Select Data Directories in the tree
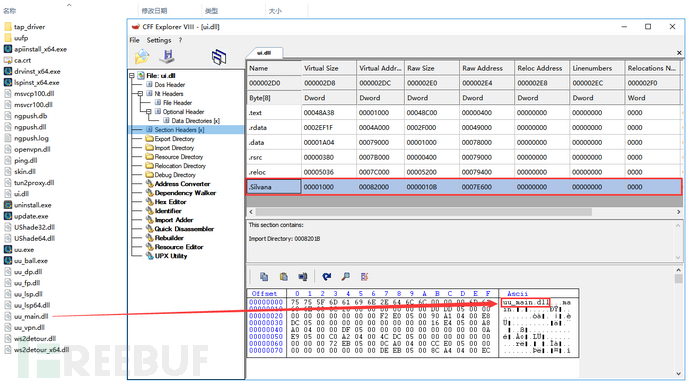Viewport: 690px width, 385px height. [195, 121]
